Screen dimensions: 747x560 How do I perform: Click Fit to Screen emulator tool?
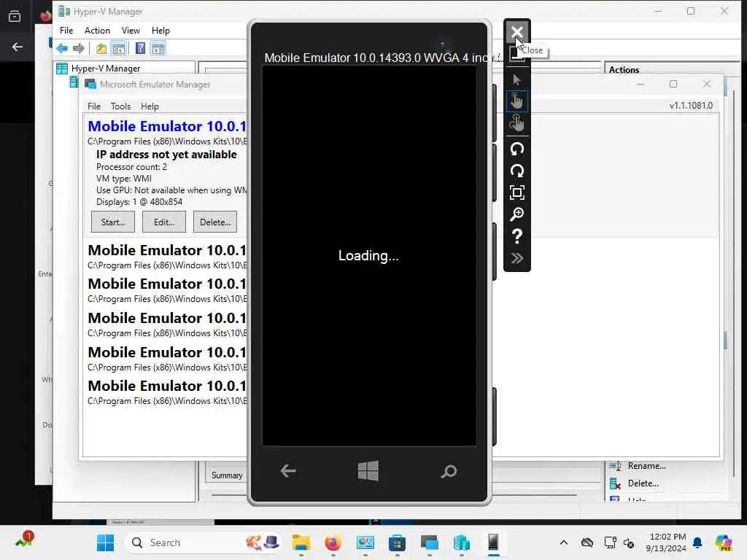[517, 192]
